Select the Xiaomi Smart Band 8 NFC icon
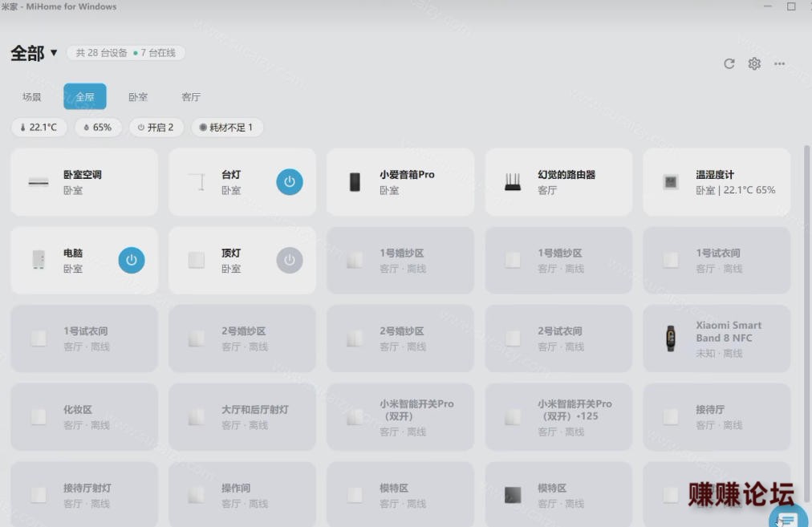Screen dimensions: 812x527 [x=671, y=338]
